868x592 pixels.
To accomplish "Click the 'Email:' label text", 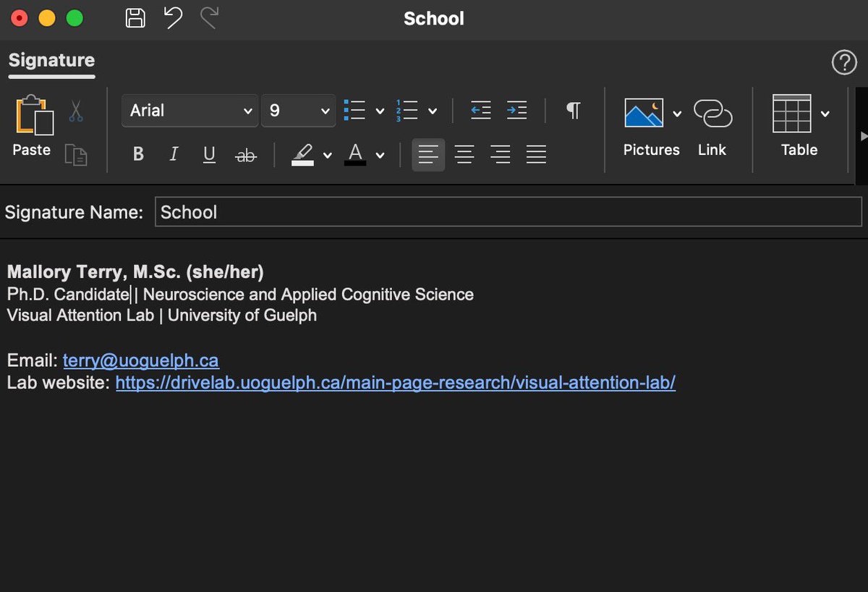I will [32, 360].
